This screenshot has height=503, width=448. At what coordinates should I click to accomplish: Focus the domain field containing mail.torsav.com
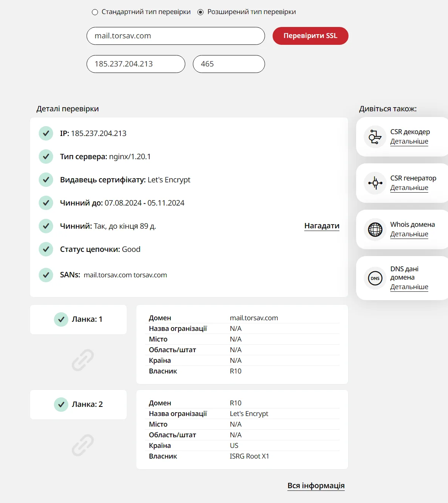176,36
